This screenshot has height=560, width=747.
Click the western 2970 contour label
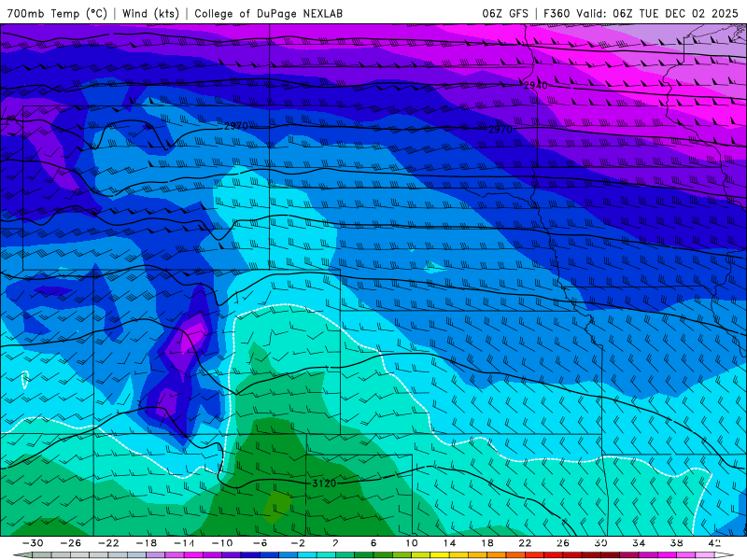(x=236, y=126)
